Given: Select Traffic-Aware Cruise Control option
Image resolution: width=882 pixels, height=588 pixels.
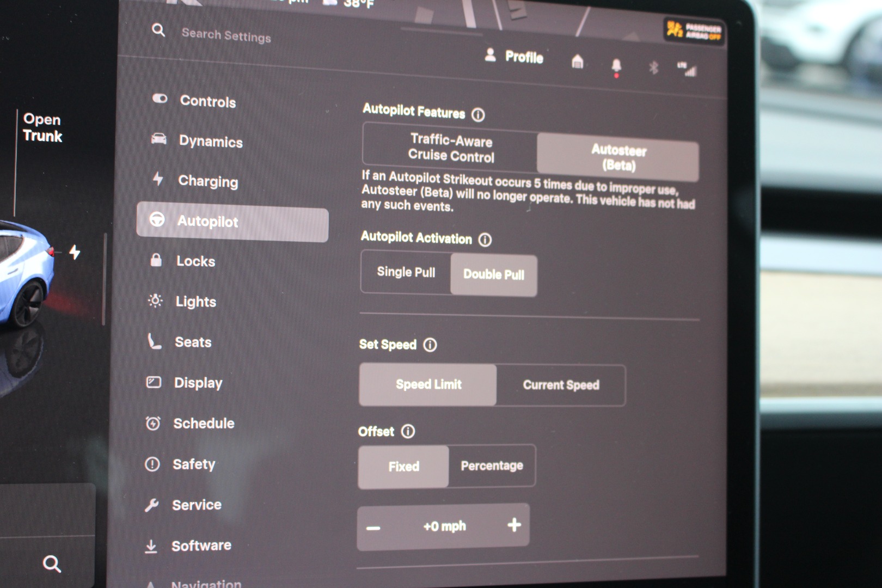Looking at the screenshot, I should click(x=451, y=148).
